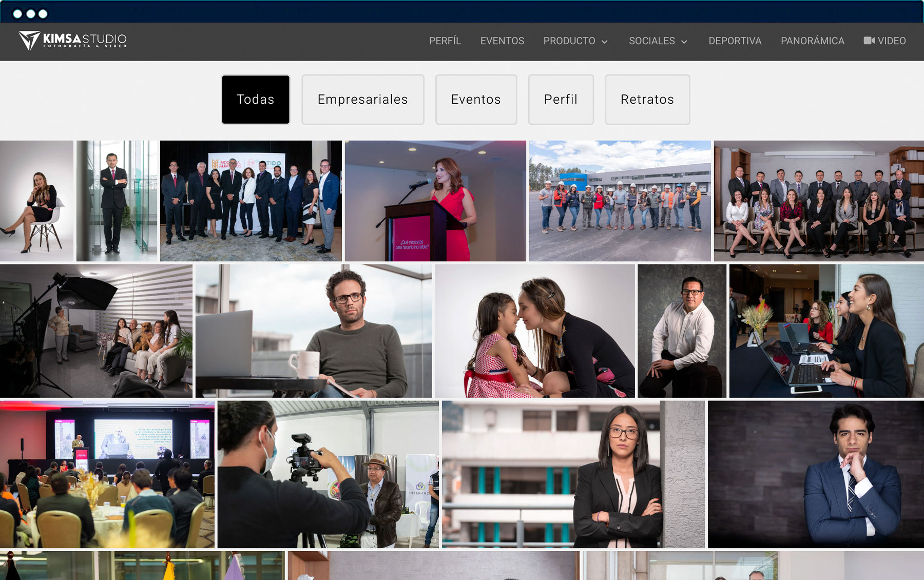The image size is (924, 580).
Task: Click the video camera icon beside VIDEO
Action: pyautogui.click(x=869, y=41)
